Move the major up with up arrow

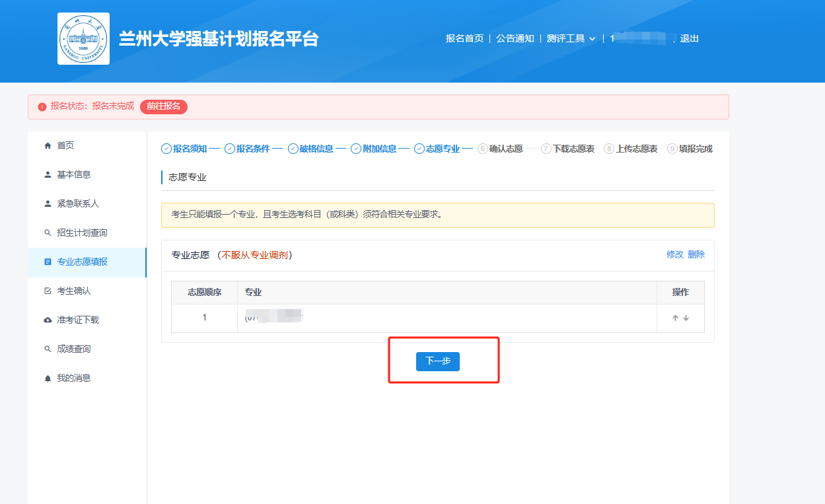coord(675,318)
